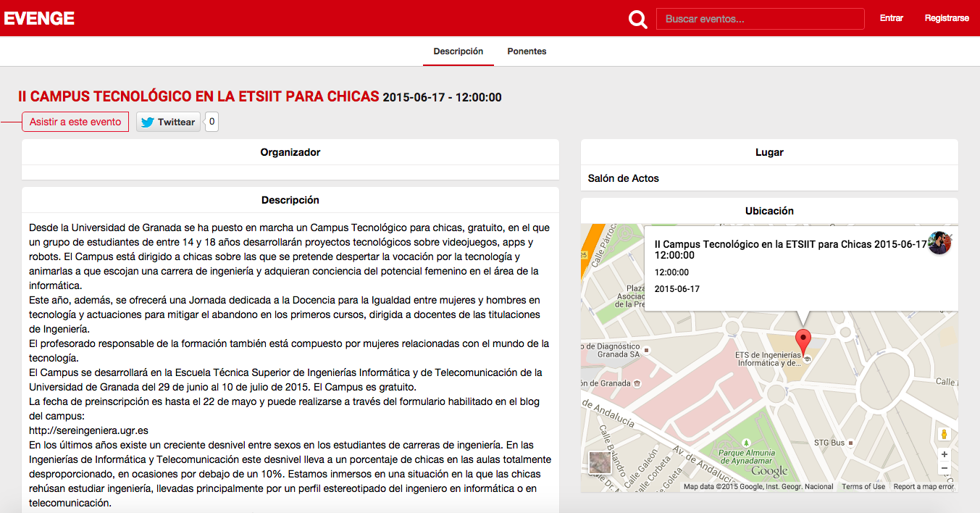The image size is (980, 513).
Task: Switch to satellite view thumbnail
Action: tap(600, 462)
